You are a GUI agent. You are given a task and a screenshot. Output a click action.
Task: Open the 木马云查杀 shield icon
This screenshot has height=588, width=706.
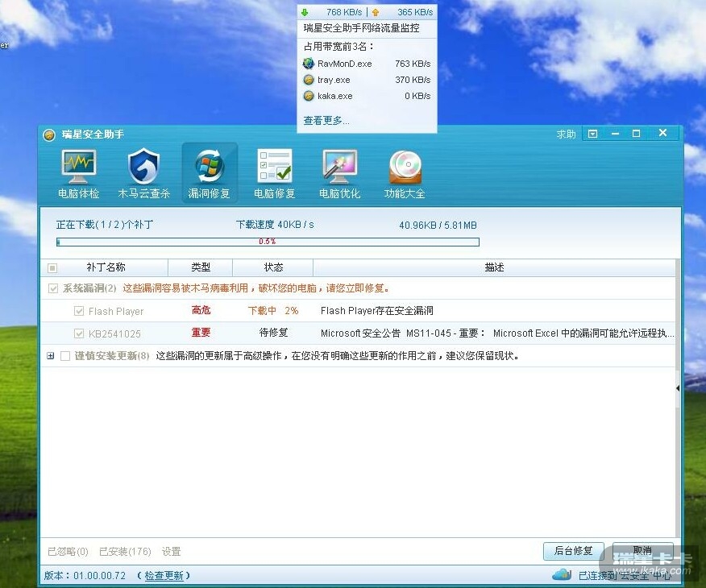[x=143, y=166]
